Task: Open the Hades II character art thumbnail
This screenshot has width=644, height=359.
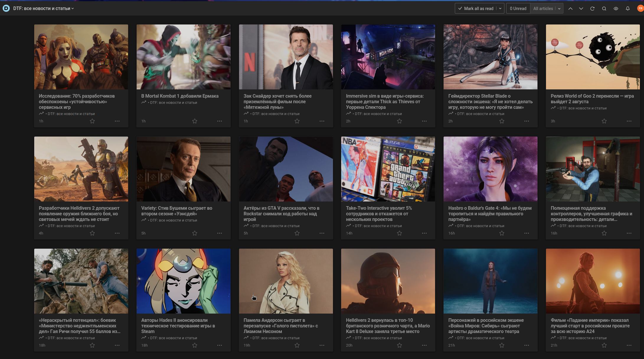Action: tap(183, 281)
